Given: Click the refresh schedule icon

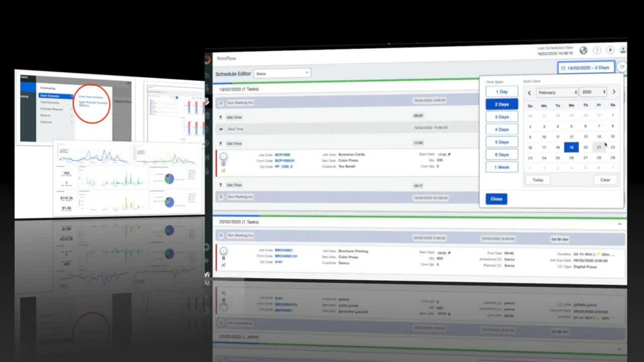Looking at the screenshot, I should (621, 67).
